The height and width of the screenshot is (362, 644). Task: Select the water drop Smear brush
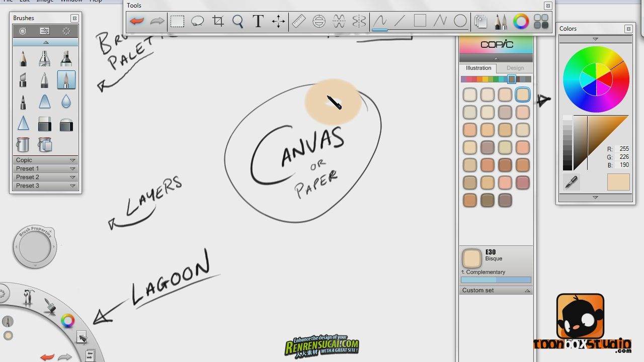(66, 102)
